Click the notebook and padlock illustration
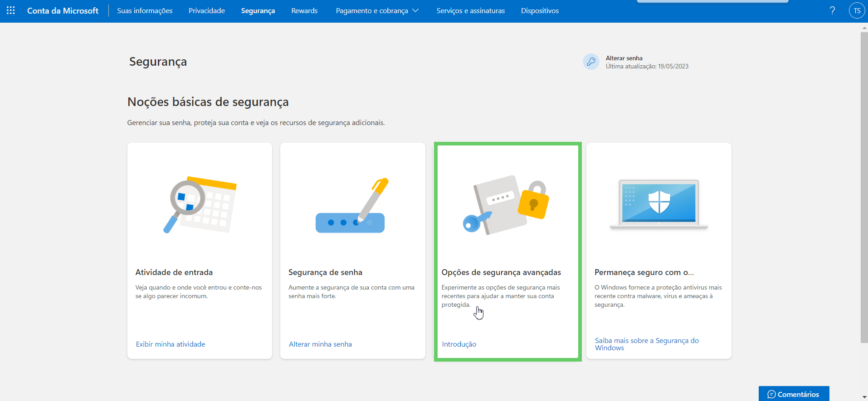The image size is (868, 401). (x=506, y=205)
